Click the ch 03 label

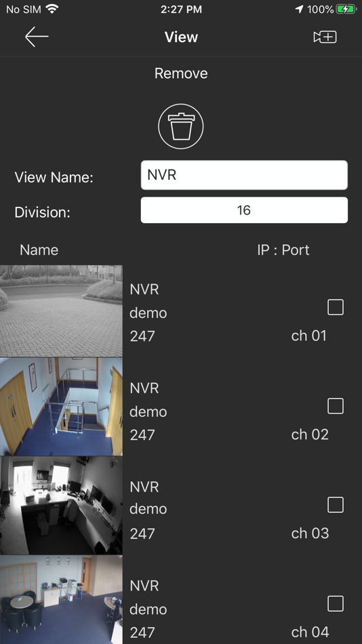(x=310, y=533)
